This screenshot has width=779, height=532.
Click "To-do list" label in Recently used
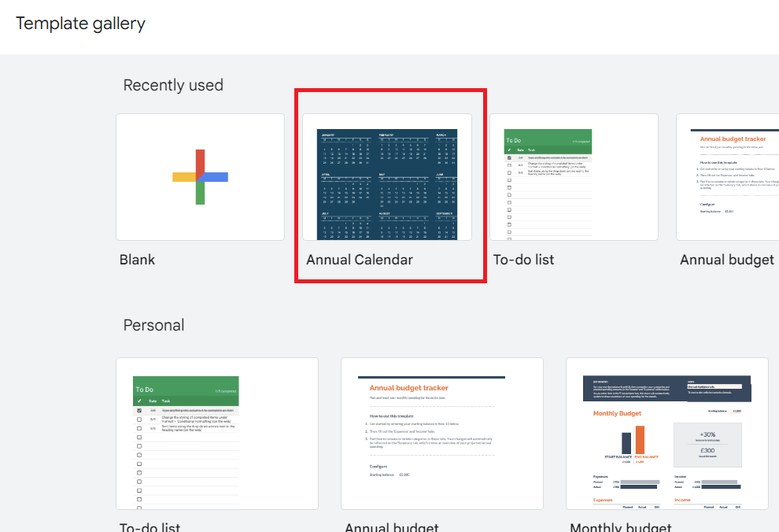click(x=523, y=260)
